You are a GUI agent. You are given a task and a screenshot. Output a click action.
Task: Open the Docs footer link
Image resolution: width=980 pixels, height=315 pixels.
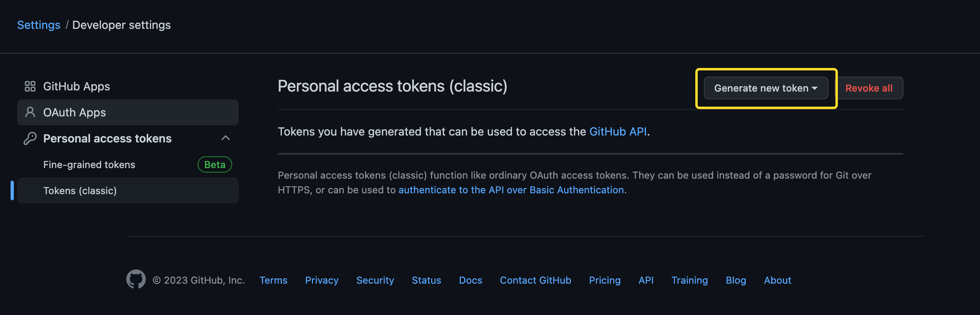tap(470, 280)
